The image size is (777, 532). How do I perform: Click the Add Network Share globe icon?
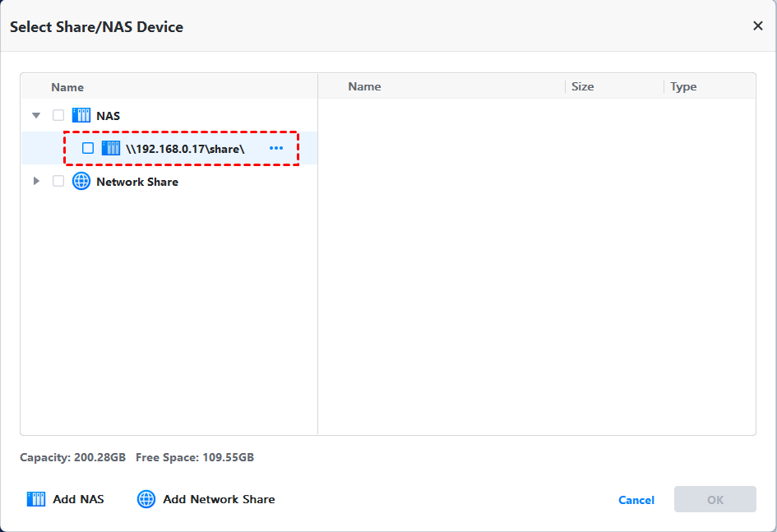click(146, 499)
